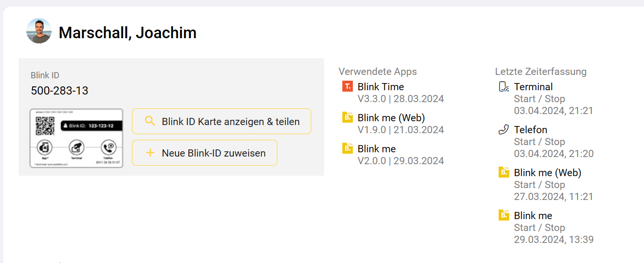
Task: Click the Blink me (Web) icon under Verwendete Apps
Action: pyautogui.click(x=348, y=117)
